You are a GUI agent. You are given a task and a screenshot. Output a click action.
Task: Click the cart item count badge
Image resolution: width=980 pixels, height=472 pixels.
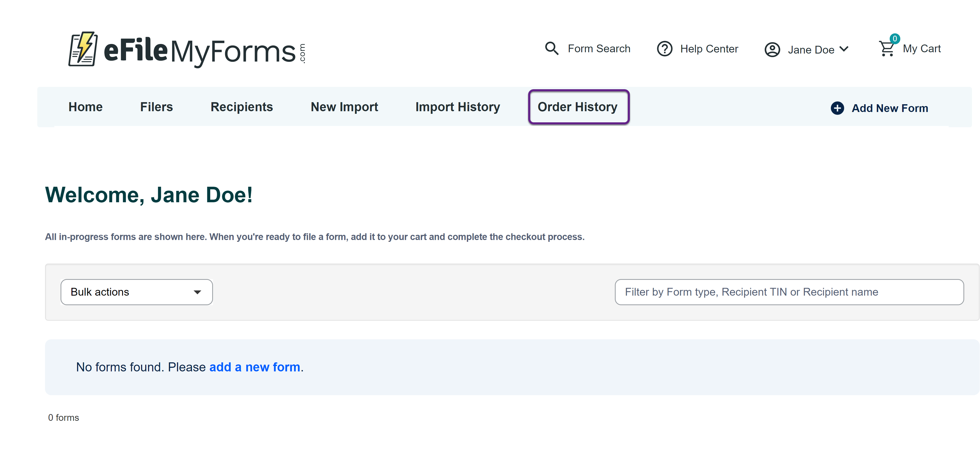click(x=895, y=39)
